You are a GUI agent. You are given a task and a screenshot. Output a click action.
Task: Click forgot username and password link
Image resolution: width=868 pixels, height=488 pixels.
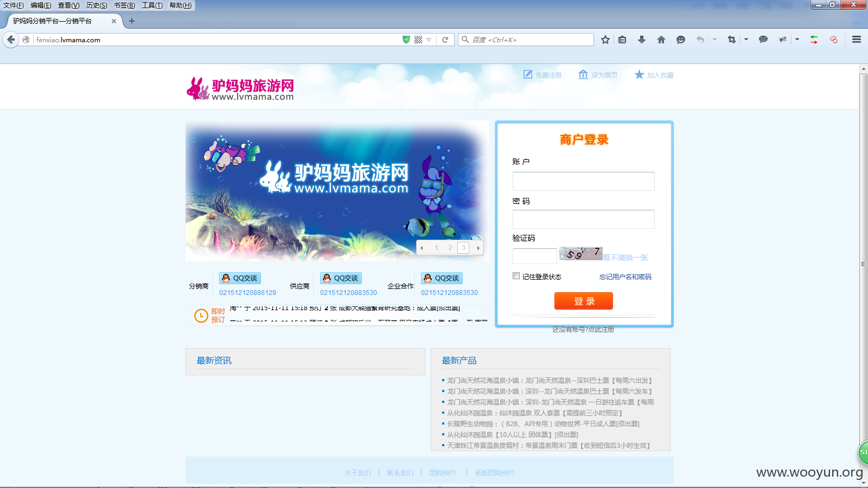point(626,277)
